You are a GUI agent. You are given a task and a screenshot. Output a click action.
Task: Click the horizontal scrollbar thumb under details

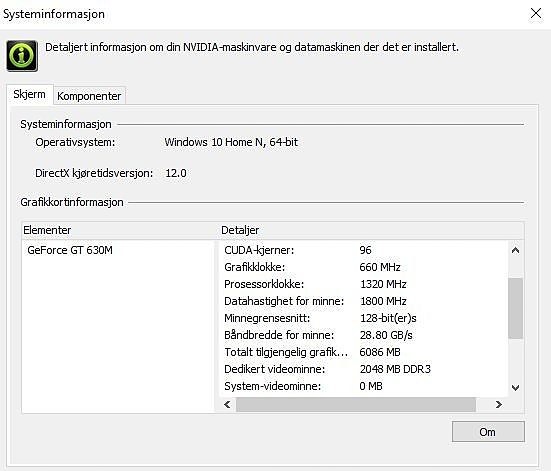[356, 405]
